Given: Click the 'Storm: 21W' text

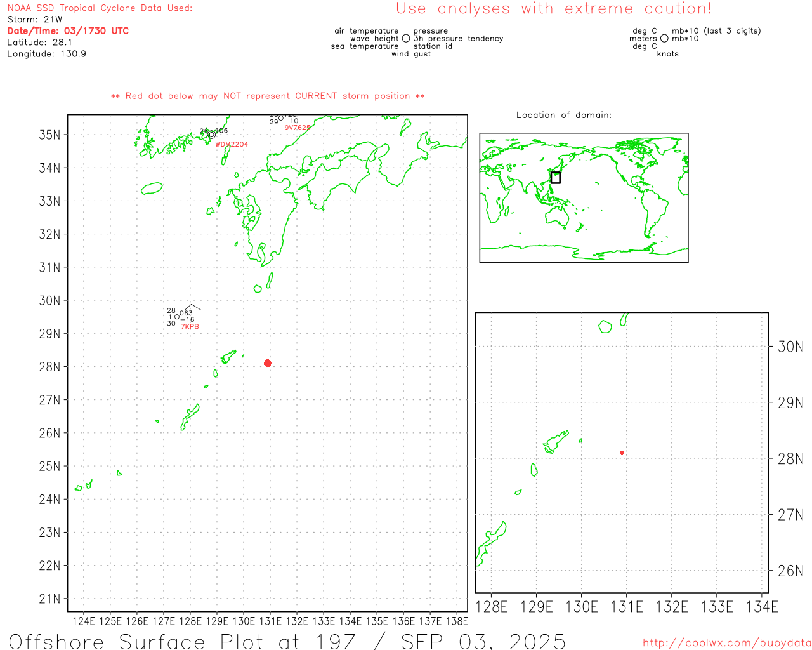Looking at the screenshot, I should tap(35, 20).
